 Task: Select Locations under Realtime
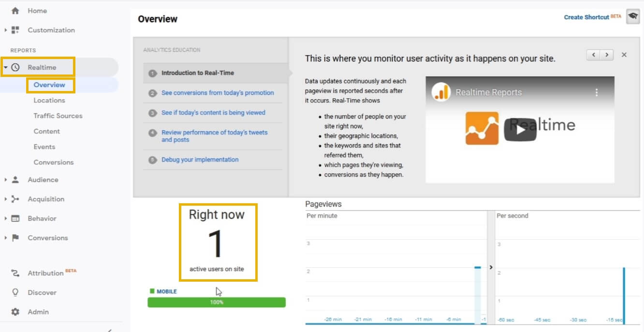pos(49,100)
